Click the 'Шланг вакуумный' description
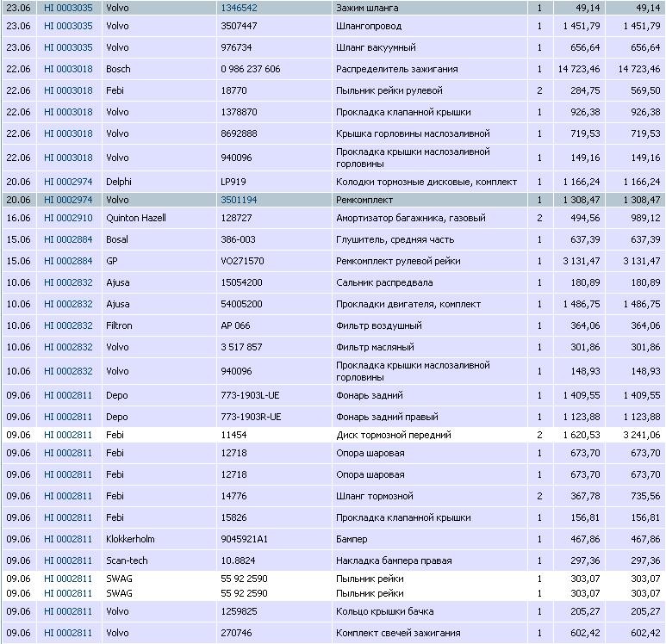The height and width of the screenshot is (644, 666). 376,47
